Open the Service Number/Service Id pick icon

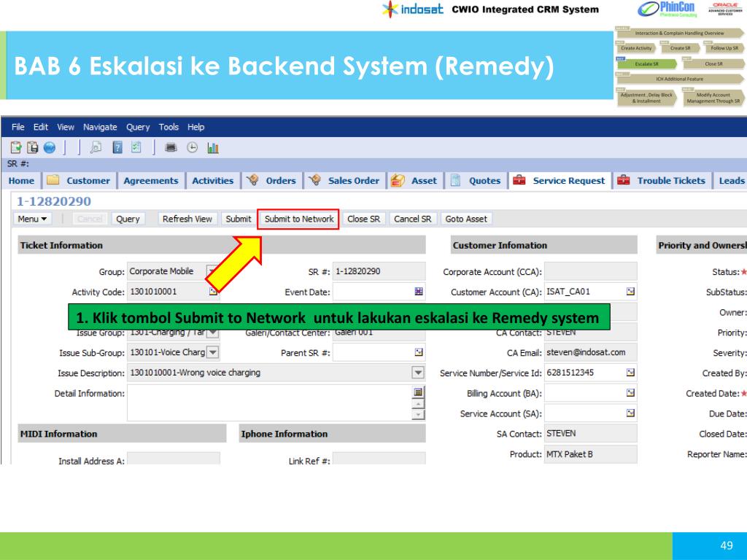[630, 373]
